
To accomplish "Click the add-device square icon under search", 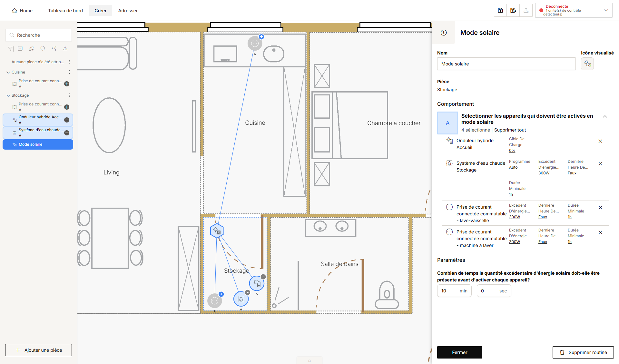I will [20, 48].
